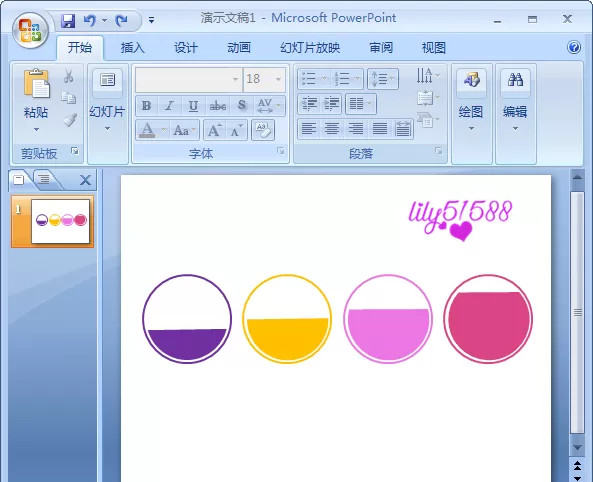Redo the last action
This screenshot has height=482, width=593.
click(121, 20)
